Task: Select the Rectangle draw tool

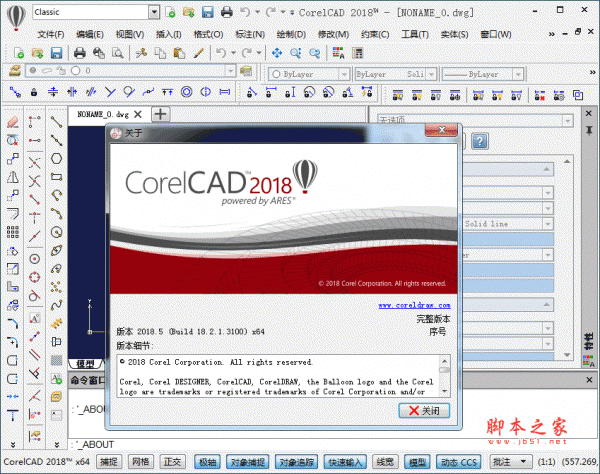Action: 57,177
